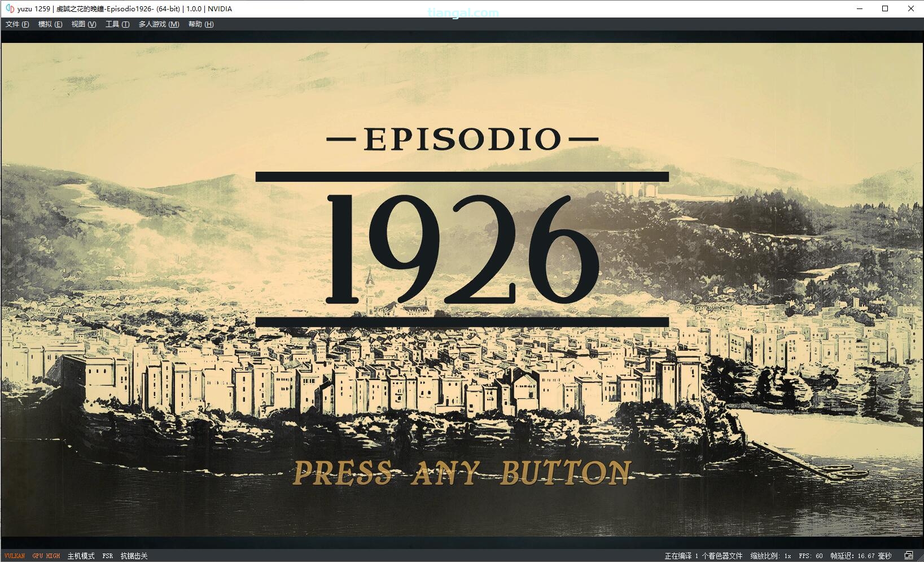
Task: Open the 多人游戏 (M) menu
Action: 159,24
